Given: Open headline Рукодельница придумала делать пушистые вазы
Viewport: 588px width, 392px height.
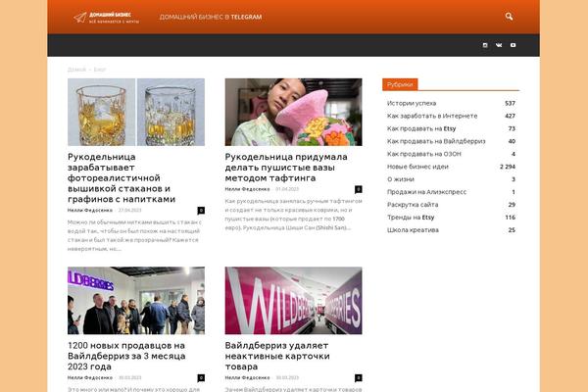Looking at the screenshot, I should point(286,168).
